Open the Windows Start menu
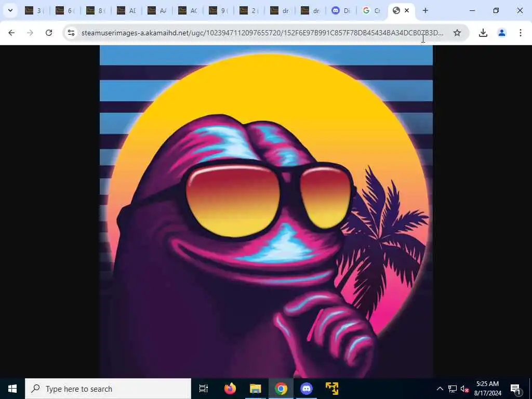The image size is (532, 399). 12,389
